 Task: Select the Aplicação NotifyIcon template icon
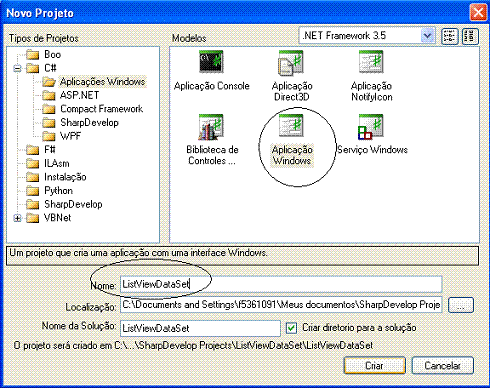pos(371,62)
